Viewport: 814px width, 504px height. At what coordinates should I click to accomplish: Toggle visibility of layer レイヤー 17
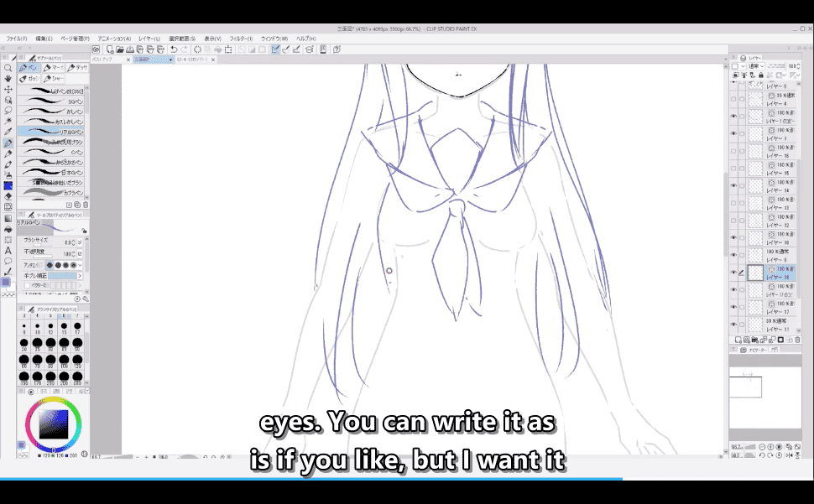(x=733, y=307)
